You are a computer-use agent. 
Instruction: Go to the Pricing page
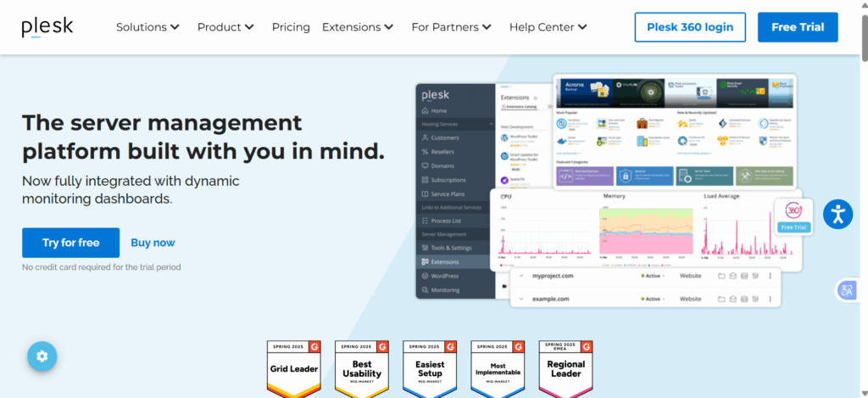(291, 27)
